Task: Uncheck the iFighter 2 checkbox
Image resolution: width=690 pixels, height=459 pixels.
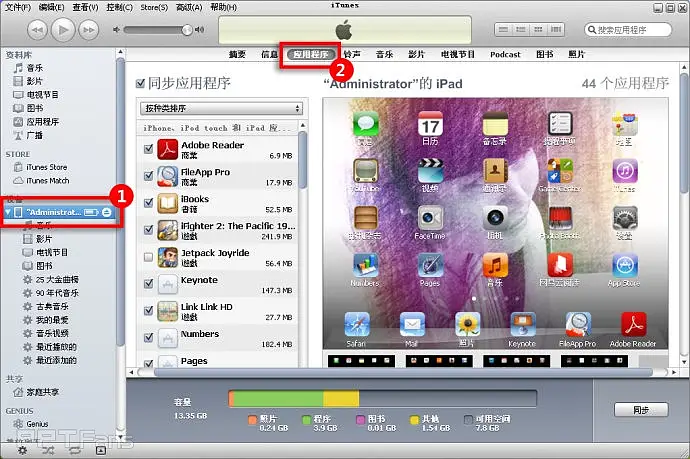Action: click(149, 229)
